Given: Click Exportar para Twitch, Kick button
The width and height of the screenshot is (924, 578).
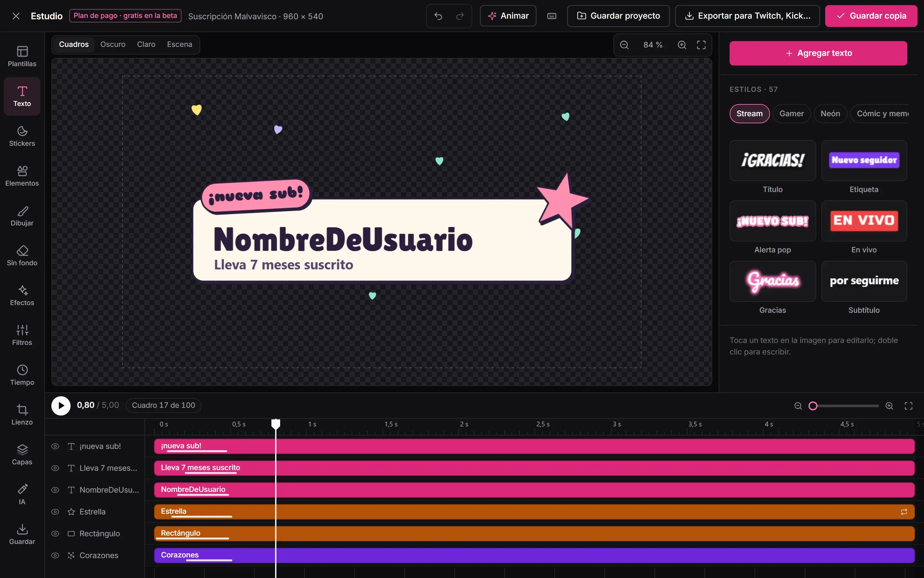Looking at the screenshot, I should pos(747,16).
